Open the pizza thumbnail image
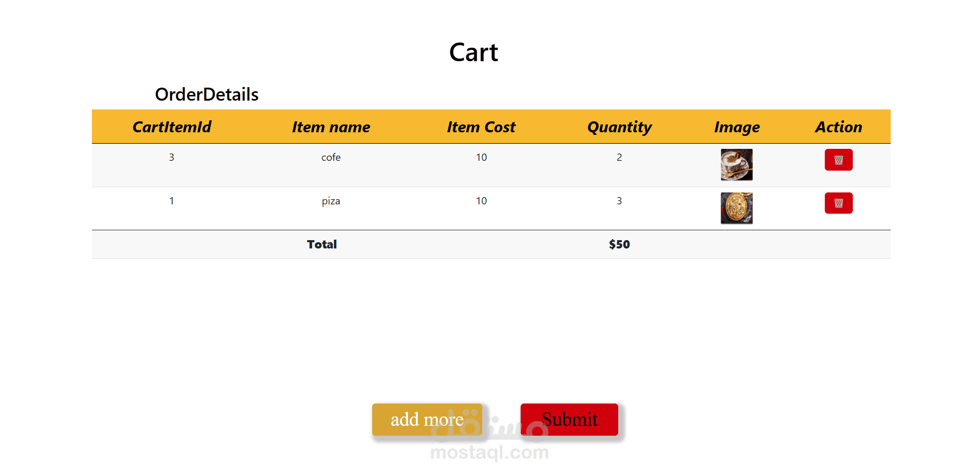Image resolution: width=980 pixels, height=472 pixels. pos(737,208)
